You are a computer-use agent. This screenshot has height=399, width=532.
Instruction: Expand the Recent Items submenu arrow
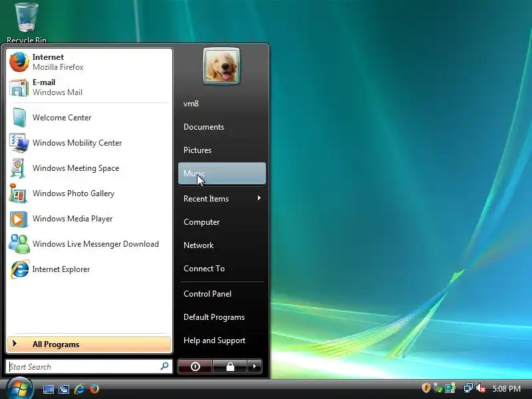coord(259,198)
